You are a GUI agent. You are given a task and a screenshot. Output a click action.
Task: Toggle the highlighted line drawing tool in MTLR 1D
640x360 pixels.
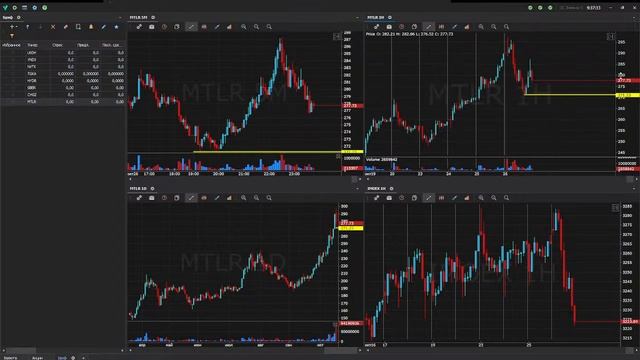coord(191,198)
